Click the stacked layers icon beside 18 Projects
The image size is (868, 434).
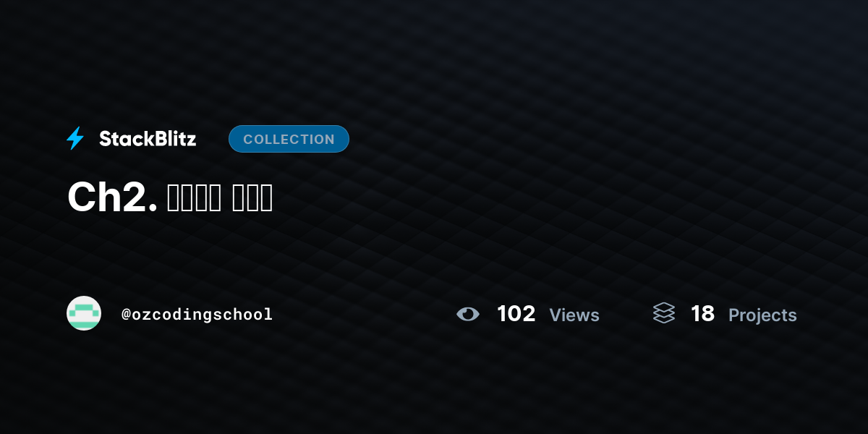click(x=664, y=313)
